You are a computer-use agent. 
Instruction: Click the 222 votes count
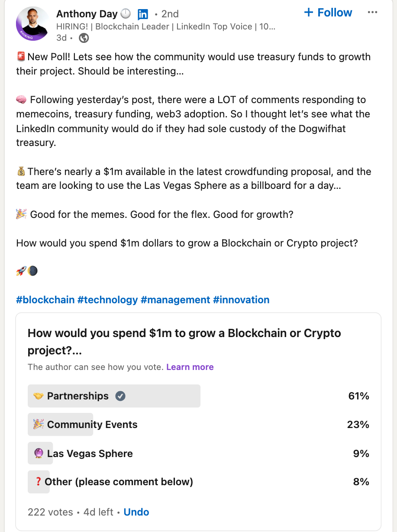(50, 512)
